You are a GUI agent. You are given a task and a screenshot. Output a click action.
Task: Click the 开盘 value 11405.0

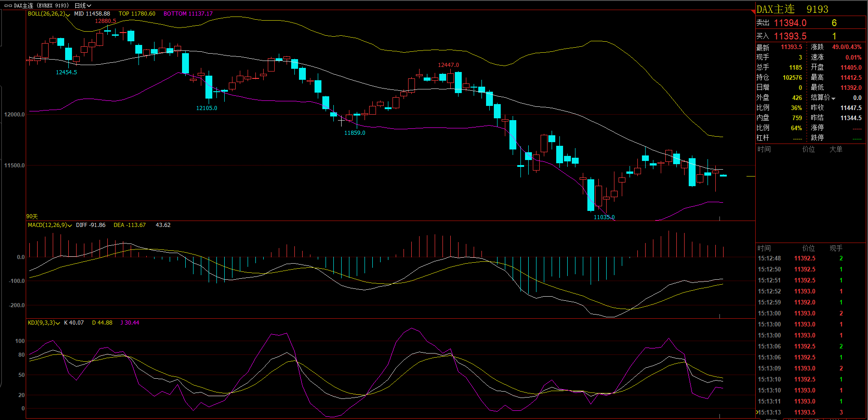[851, 67]
